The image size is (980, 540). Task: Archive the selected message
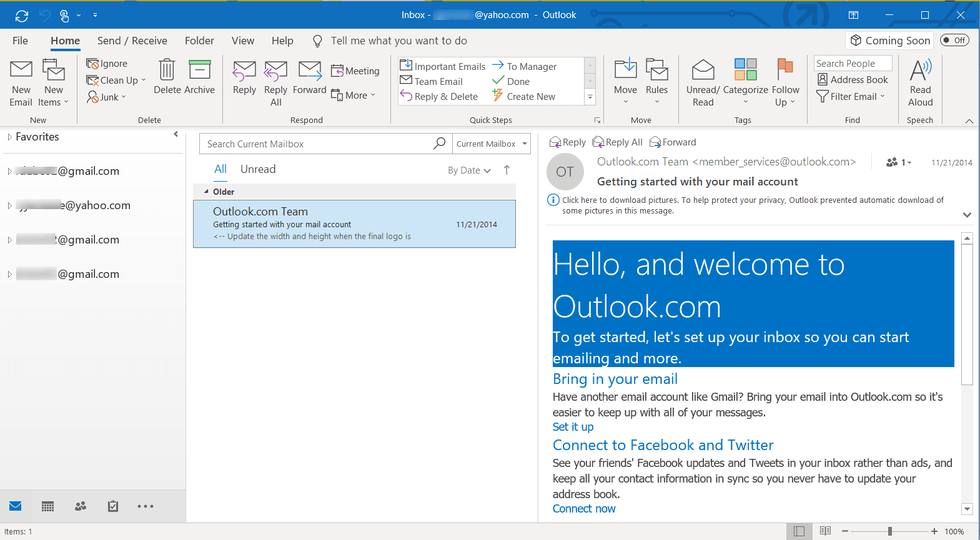(x=199, y=77)
